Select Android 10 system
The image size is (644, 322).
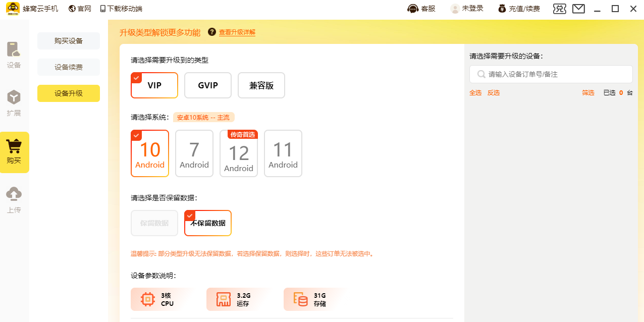click(x=150, y=153)
